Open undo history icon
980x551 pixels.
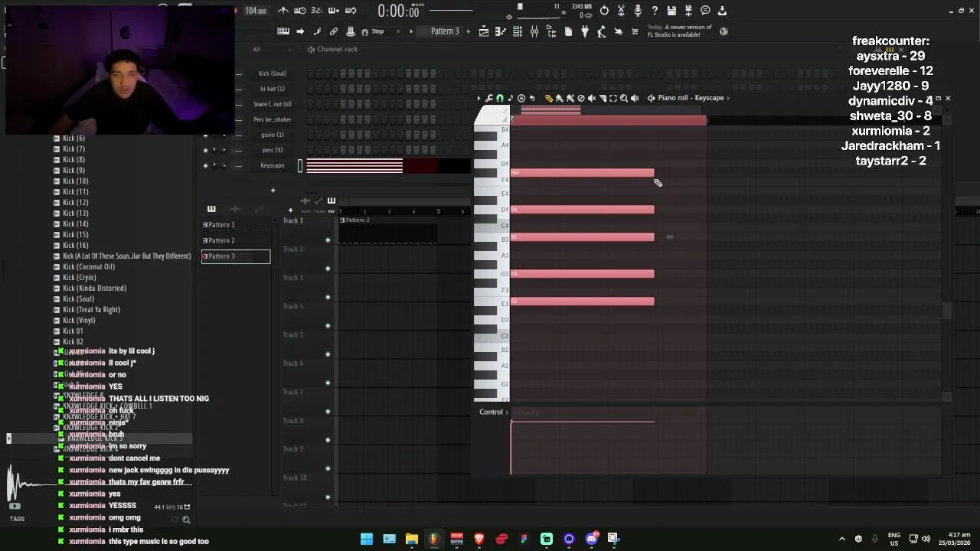(604, 11)
